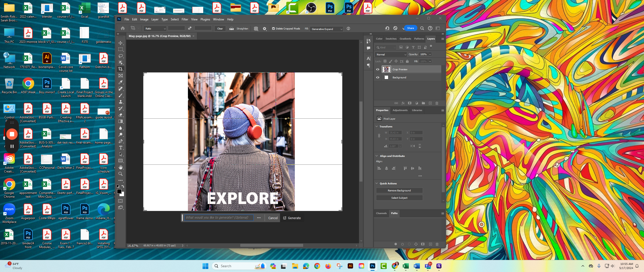Collapse the Align and Distribute section
Screen dimensions: 644x272
click(377, 156)
